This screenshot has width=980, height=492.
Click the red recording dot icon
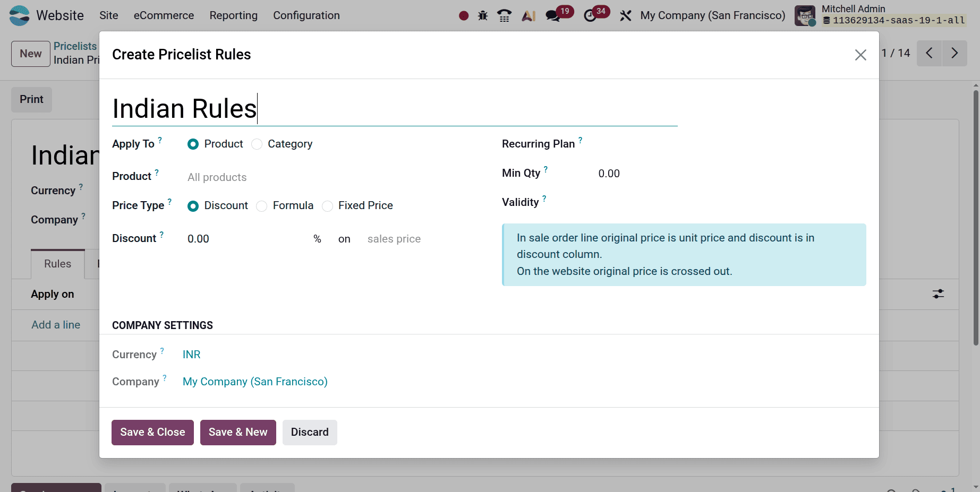point(464,16)
